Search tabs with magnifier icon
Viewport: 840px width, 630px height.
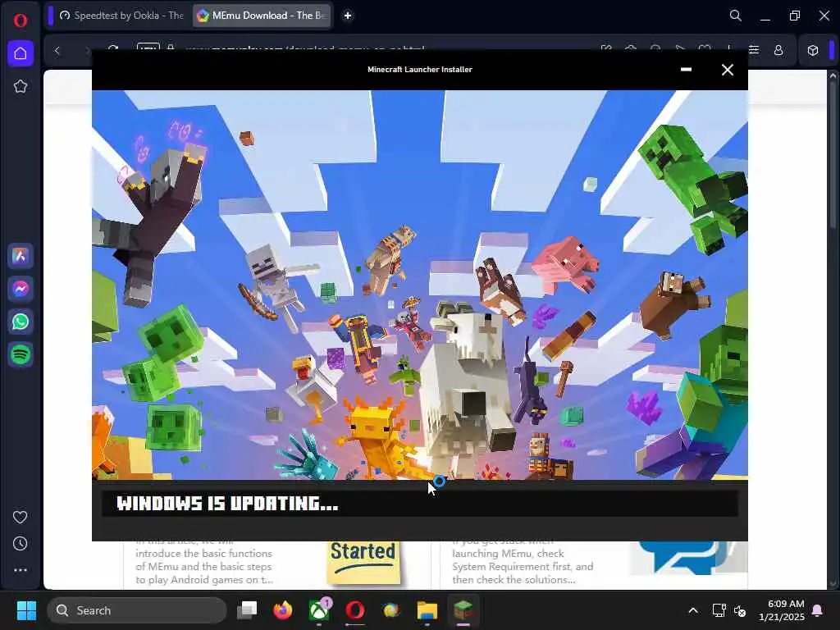click(736, 16)
